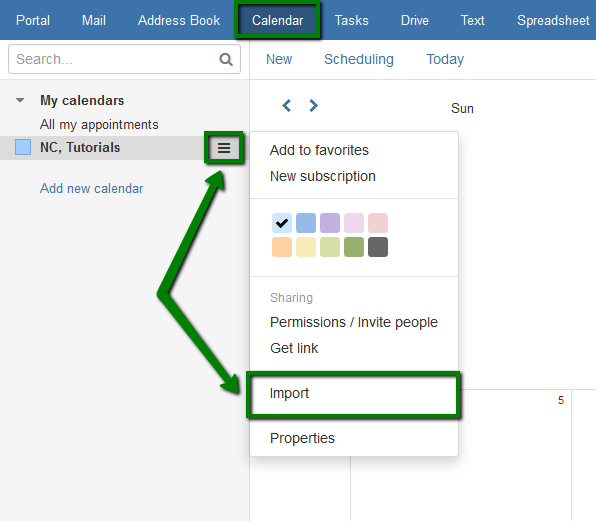Pick the dark gray color swatch
This screenshot has height=521, width=596.
[x=378, y=247]
